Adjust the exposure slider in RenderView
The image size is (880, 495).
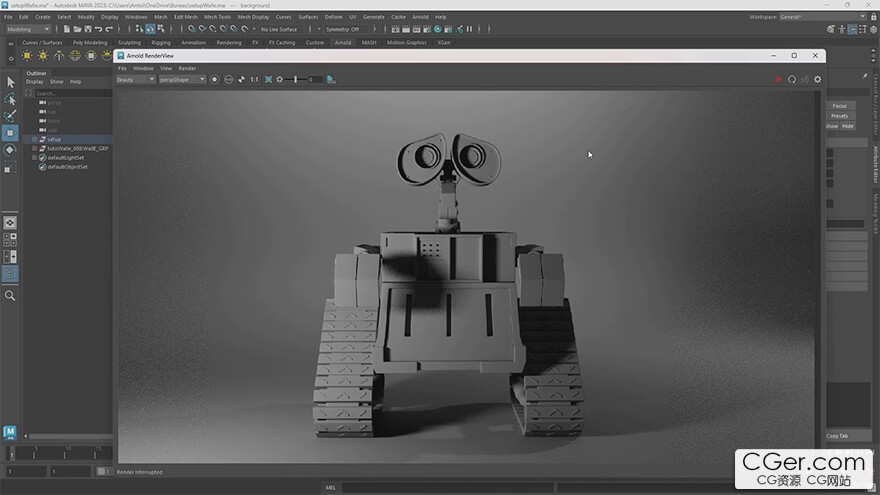[x=295, y=80]
